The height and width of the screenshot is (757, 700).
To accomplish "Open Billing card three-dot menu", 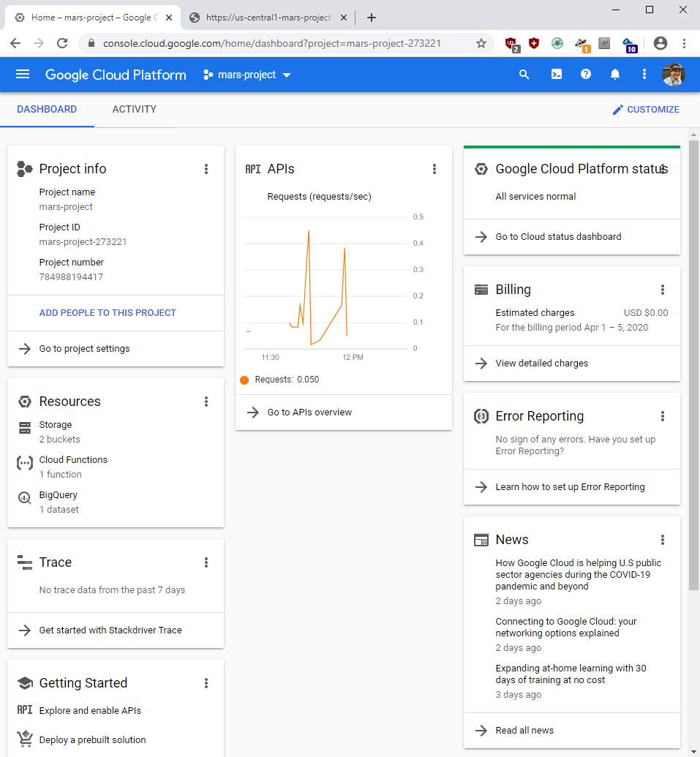I will tap(663, 290).
